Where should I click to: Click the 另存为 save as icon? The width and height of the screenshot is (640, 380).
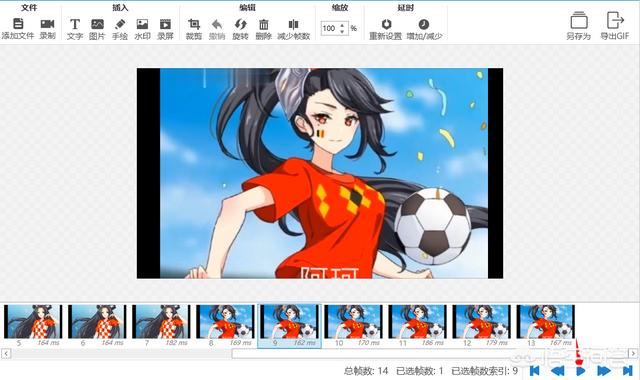[x=579, y=20]
